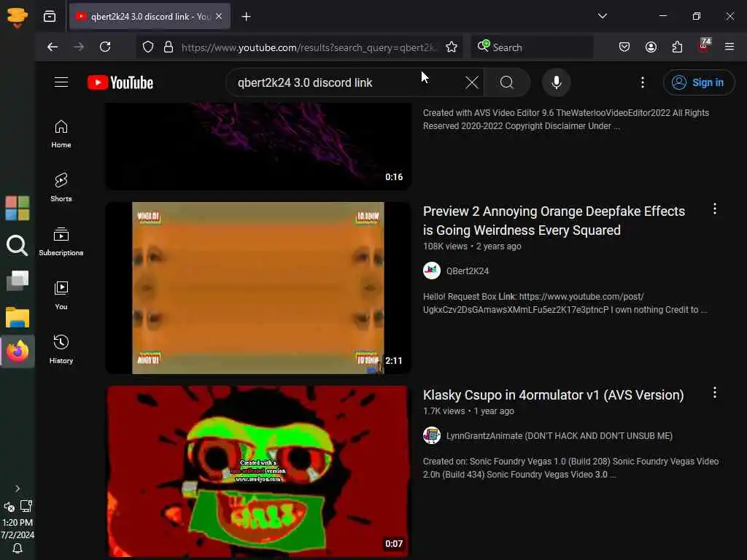The height and width of the screenshot is (560, 747).
Task: Click the QBert2K24 channel avatar
Action: click(432, 271)
